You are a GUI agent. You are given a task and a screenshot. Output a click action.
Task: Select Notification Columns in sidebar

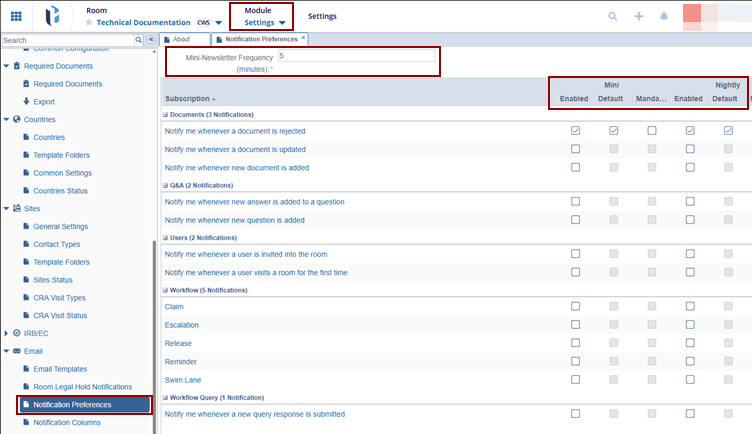tap(69, 423)
